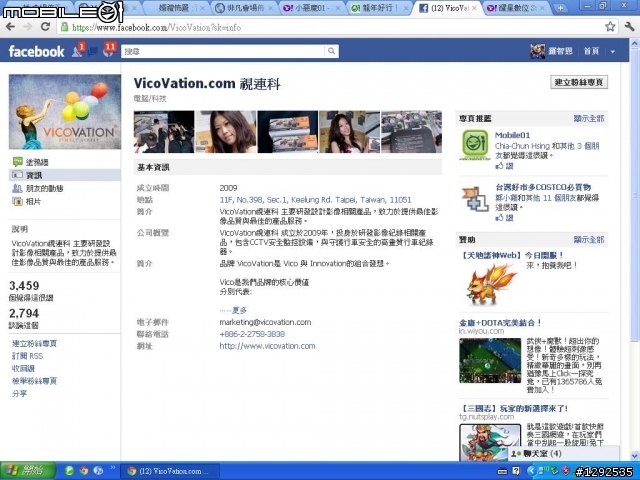The image size is (640, 480).
Task: Click the 檢舉粉絲專頁 report link
Action: [34, 381]
